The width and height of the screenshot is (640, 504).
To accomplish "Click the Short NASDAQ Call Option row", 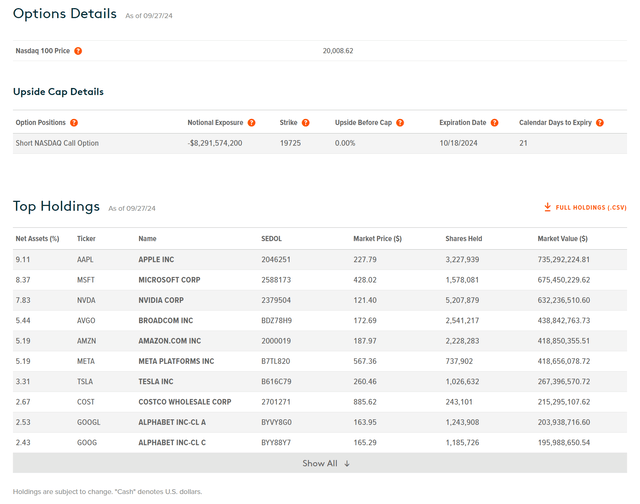I will point(57,143).
